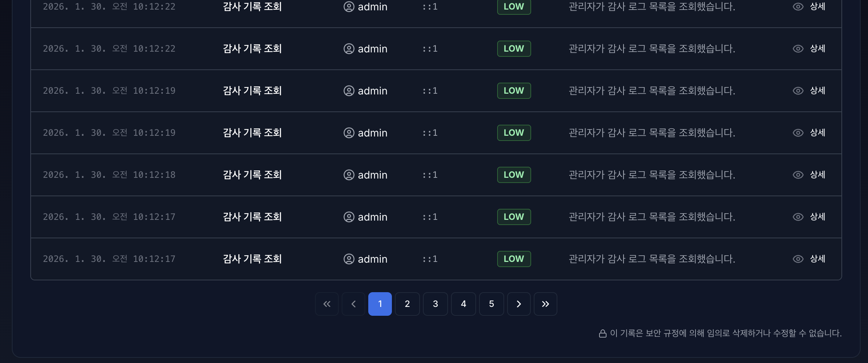Screen dimensions: 868x363
Task: Select page 3 in the pagination
Action: click(435, 304)
